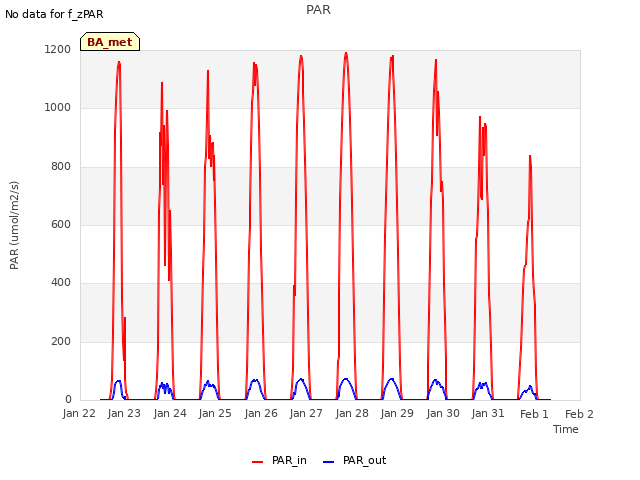Click the 1200 y-axis tick label

click(x=58, y=49)
